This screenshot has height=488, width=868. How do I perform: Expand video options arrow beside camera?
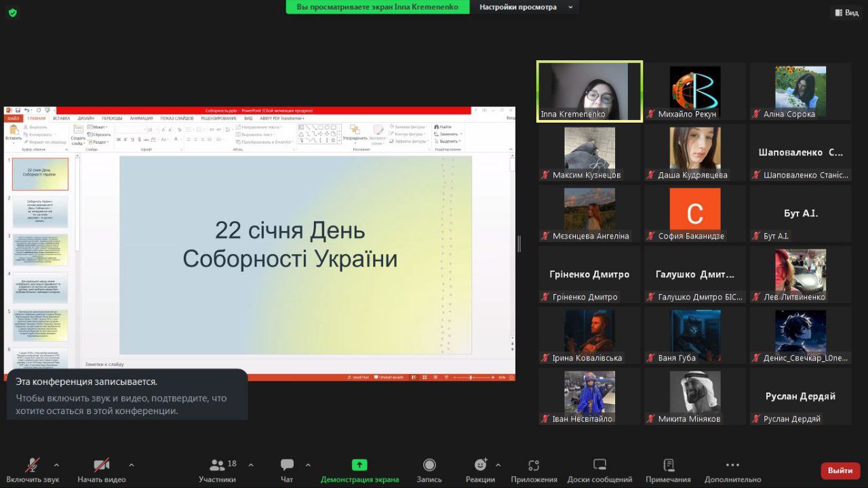[x=131, y=465]
